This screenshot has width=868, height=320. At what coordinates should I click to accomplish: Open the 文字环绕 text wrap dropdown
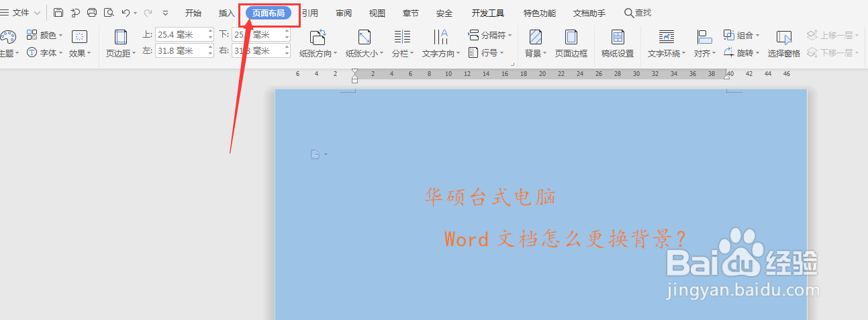click(667, 44)
